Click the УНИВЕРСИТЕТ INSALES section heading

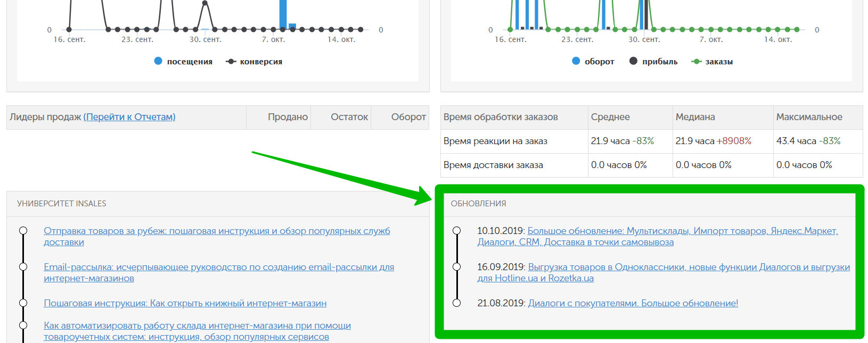coord(62,204)
